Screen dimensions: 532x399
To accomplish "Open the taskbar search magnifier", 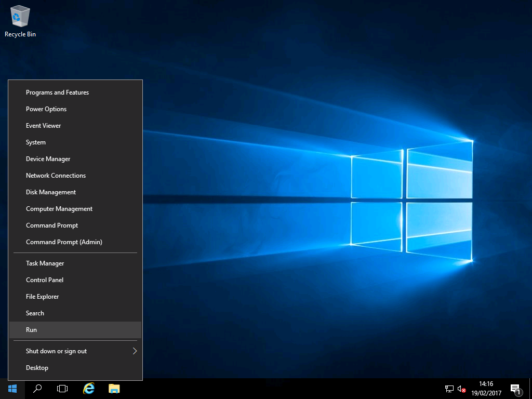I will (37, 389).
